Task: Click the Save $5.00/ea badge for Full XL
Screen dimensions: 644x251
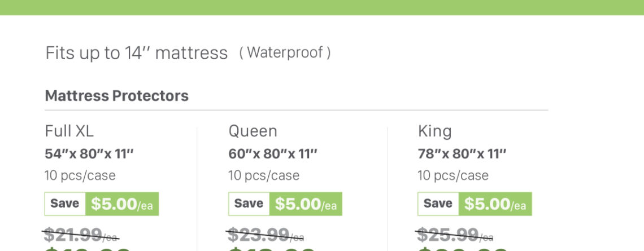Action: 102,204
